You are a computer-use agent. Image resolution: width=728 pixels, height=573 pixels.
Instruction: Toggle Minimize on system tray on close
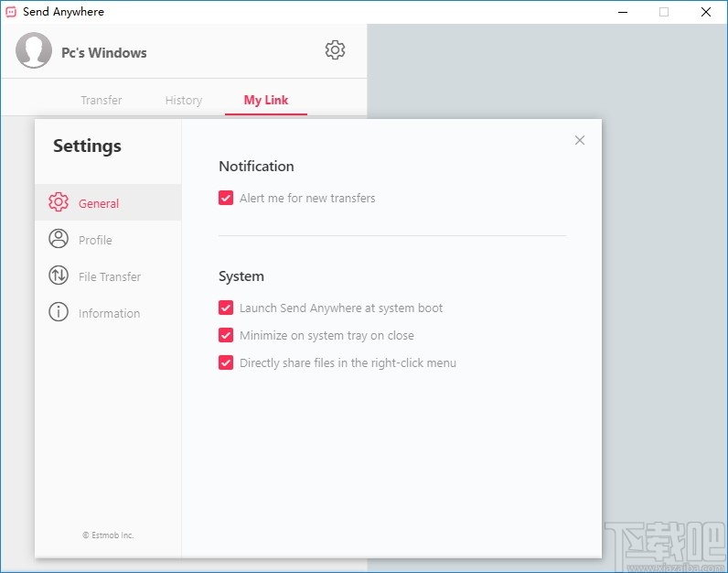tap(226, 335)
